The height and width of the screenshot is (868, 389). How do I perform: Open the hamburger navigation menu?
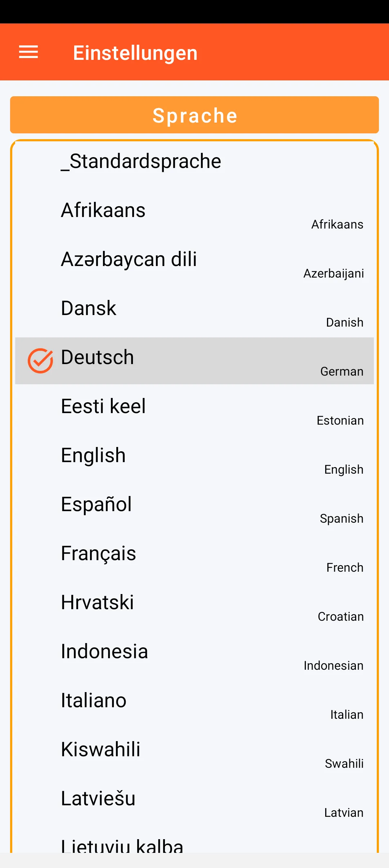click(28, 52)
